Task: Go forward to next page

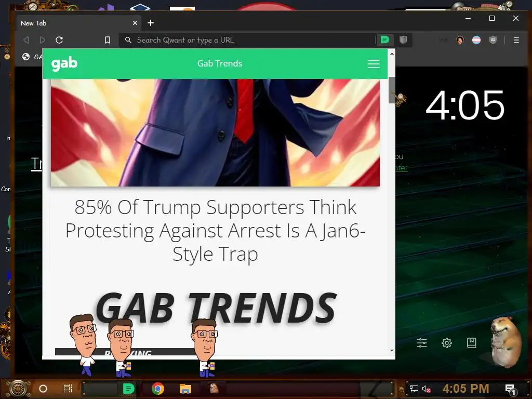Action: click(x=43, y=40)
